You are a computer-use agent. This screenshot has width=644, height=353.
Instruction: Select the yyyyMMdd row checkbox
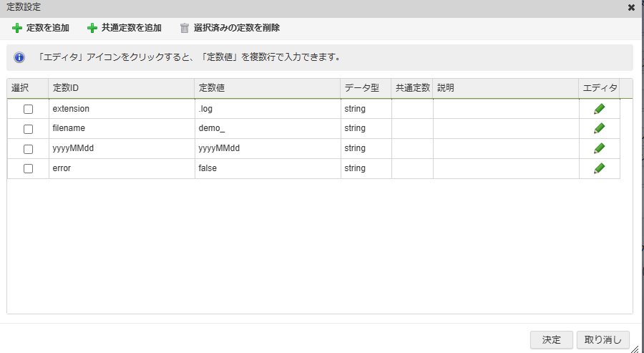[x=29, y=149]
